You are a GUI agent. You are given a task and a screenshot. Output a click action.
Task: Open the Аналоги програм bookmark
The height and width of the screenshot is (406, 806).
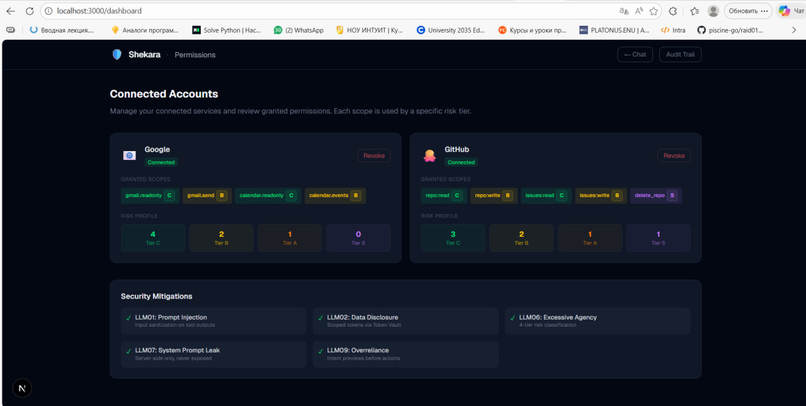coord(145,30)
